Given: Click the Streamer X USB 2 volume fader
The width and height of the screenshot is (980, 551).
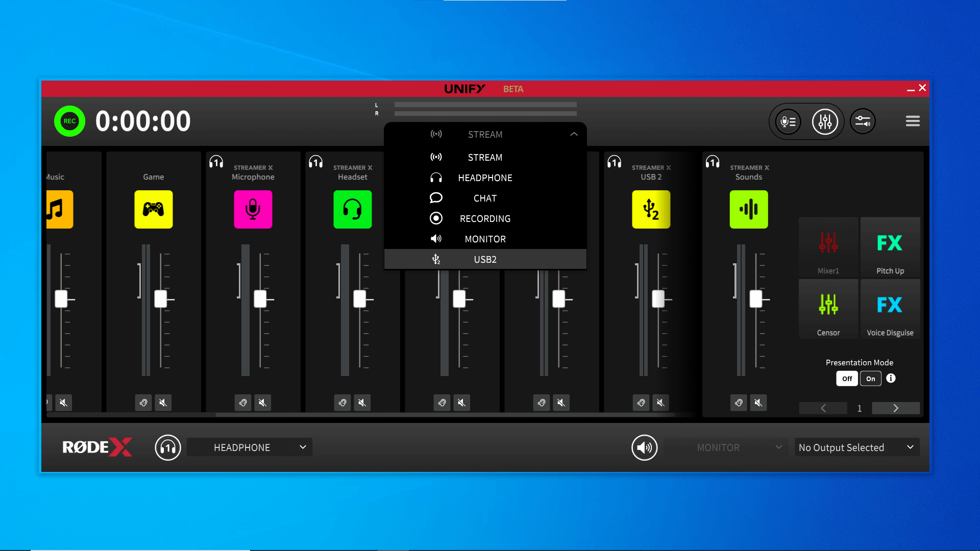Looking at the screenshot, I should pos(658,300).
